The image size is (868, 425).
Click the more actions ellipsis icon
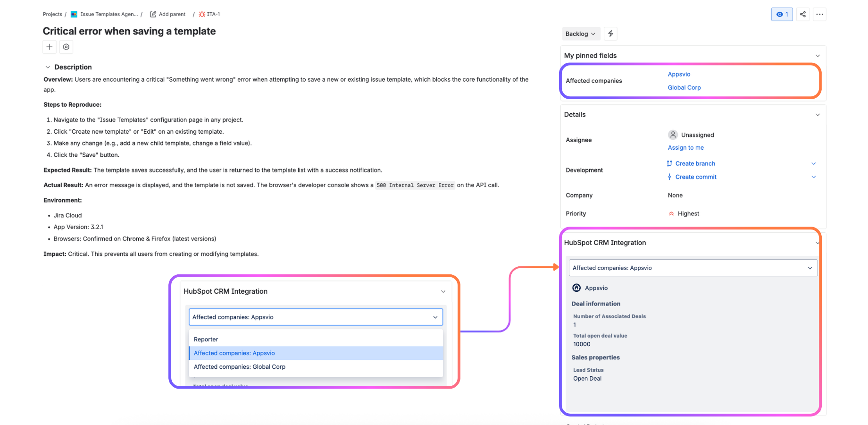[820, 14]
